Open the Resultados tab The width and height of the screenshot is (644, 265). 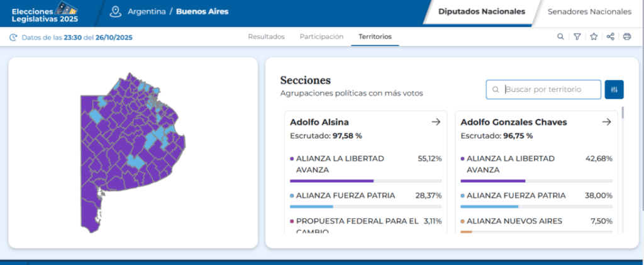[x=266, y=37]
